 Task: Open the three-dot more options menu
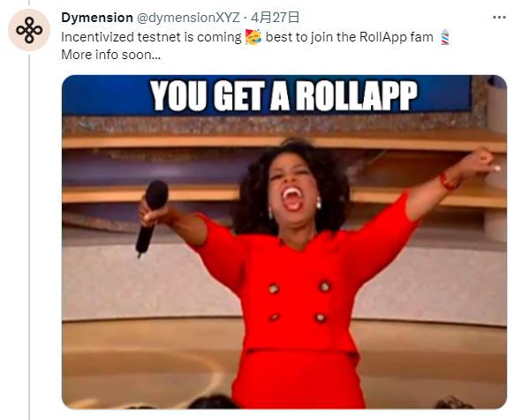(x=499, y=18)
